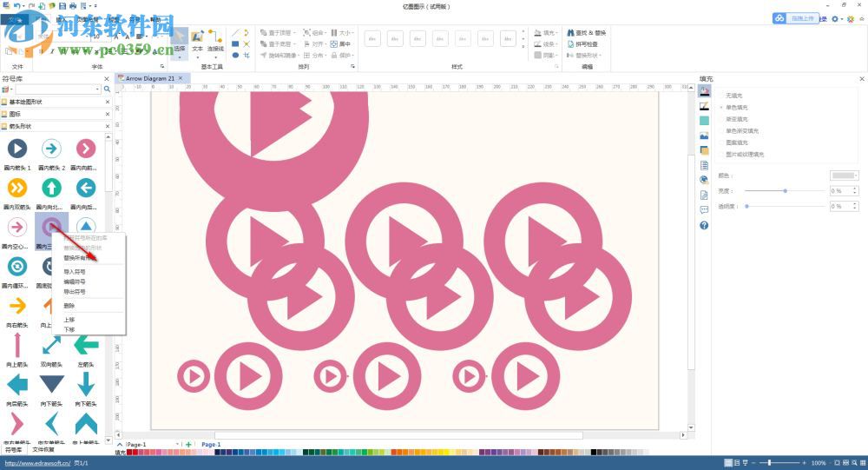The image size is (868, 470).
Task: Open the Line style panel icon
Action: pos(705,106)
